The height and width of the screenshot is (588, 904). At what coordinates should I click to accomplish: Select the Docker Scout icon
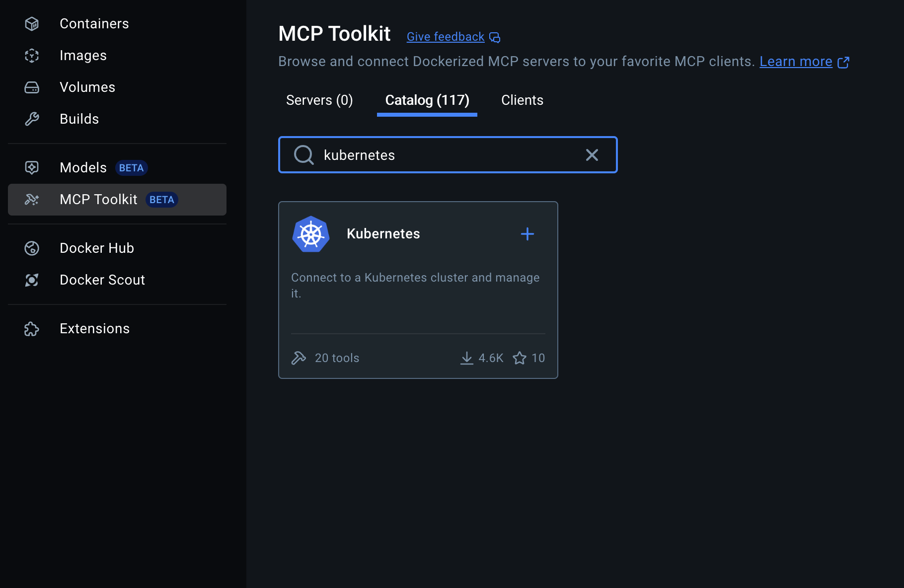31,280
